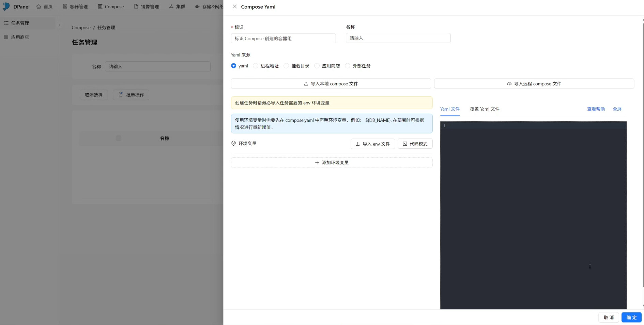Viewport: 644px width, 325px height.
Task: Switch to the 覆盖 Yaml 文件 tab
Action: point(484,109)
